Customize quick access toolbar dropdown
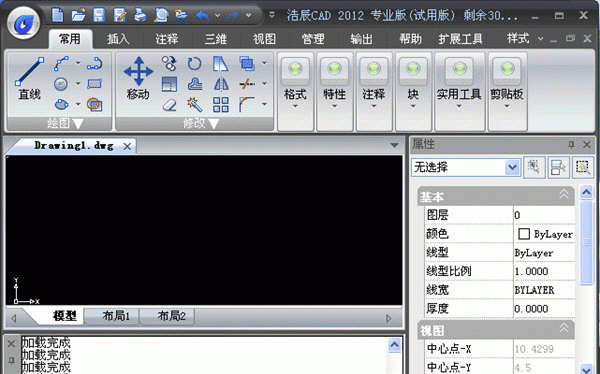 pyautogui.click(x=272, y=15)
